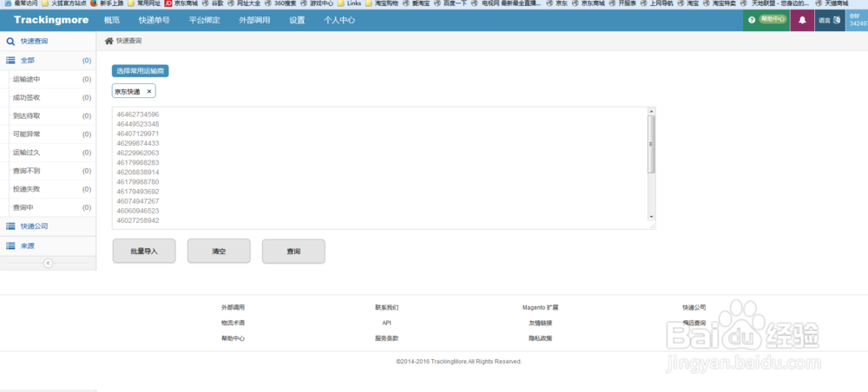Screen dimensions: 868x392
Task: Open the 快递单号 menu
Action: pyautogui.click(x=155, y=21)
